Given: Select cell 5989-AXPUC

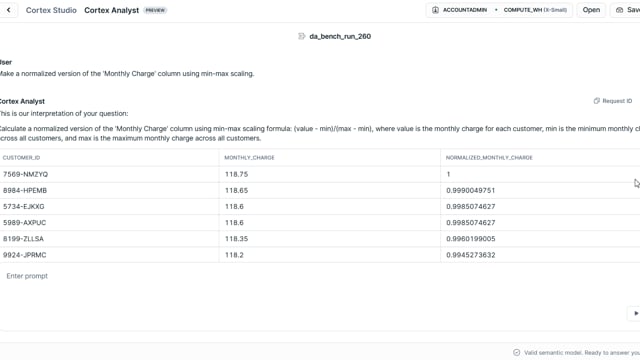Looking at the screenshot, I should click(x=24, y=222).
